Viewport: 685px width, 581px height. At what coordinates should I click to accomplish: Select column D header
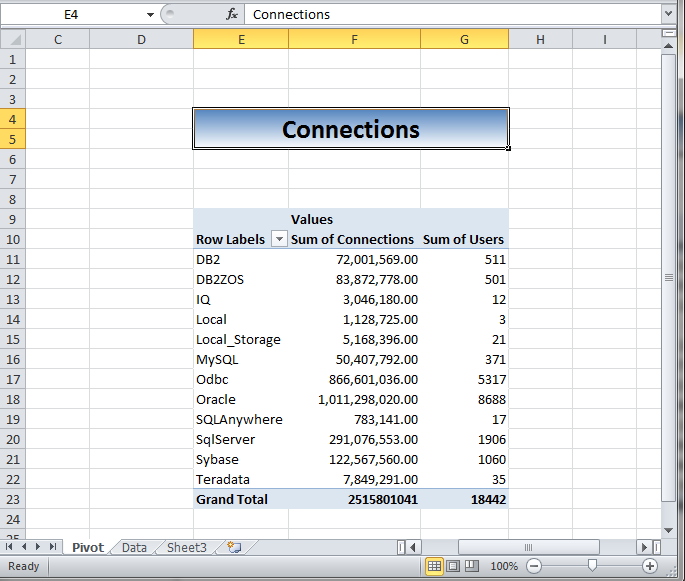[141, 39]
